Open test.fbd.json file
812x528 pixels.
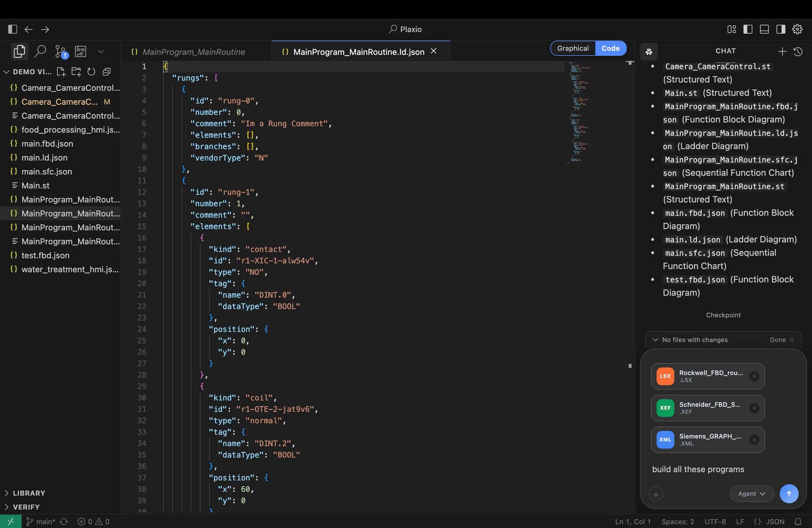click(x=60, y=255)
